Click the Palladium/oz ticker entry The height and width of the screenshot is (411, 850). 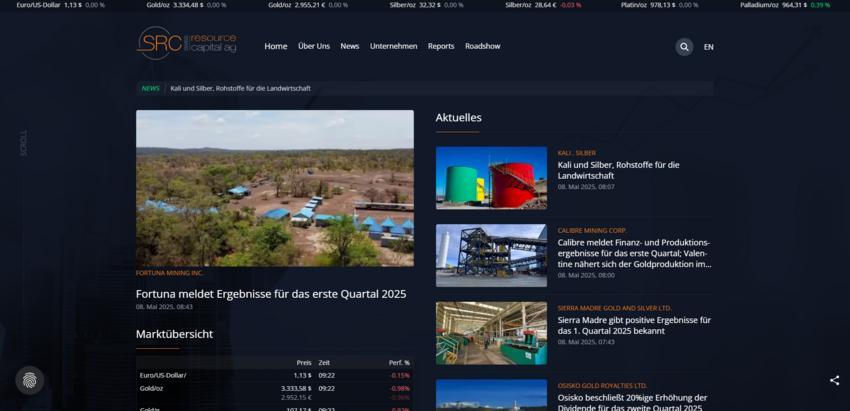[785, 5]
